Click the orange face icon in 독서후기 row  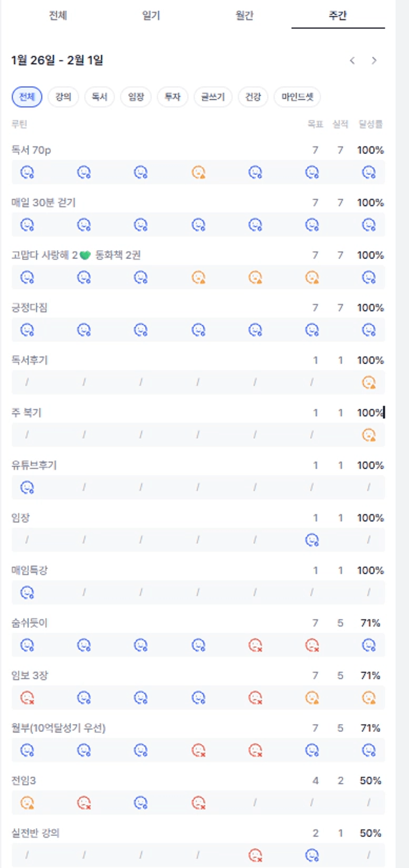pos(369,383)
